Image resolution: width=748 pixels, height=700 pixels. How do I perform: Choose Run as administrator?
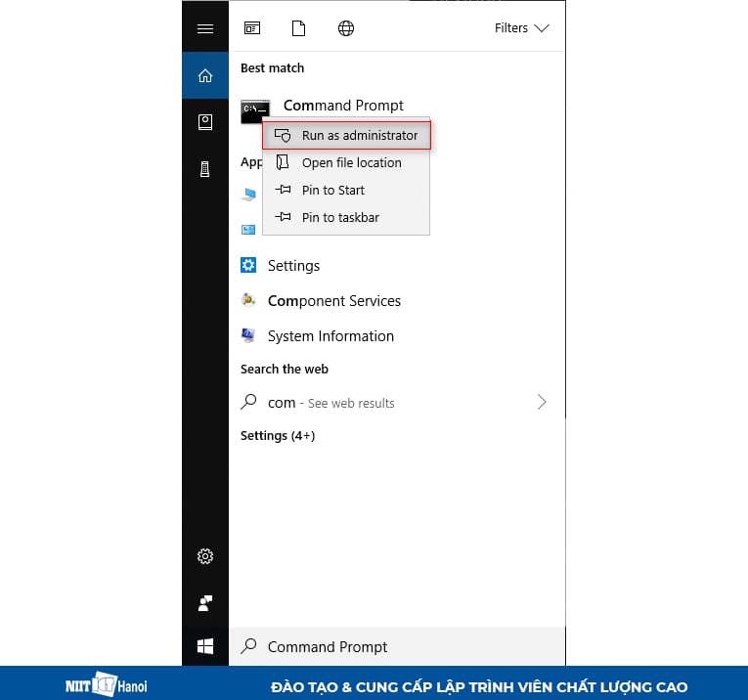click(x=346, y=136)
